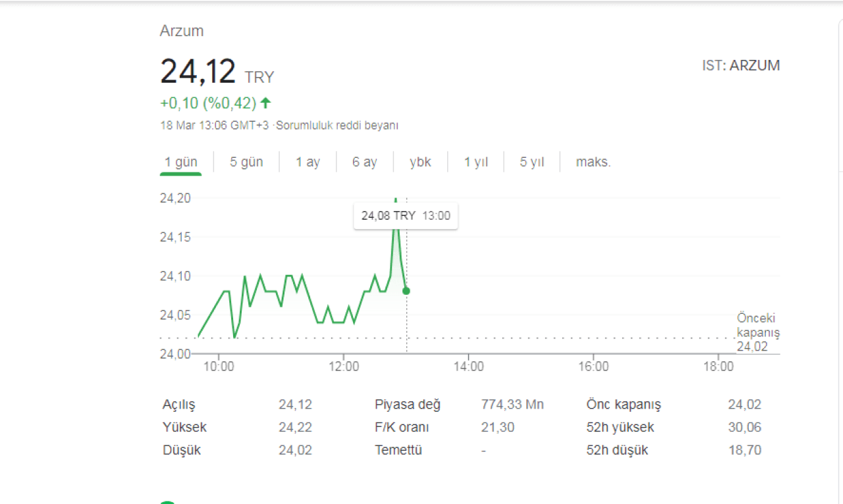Image resolution: width=843 pixels, height=504 pixels.
Task: Click the 16:00 axis label
Action: coord(593,366)
